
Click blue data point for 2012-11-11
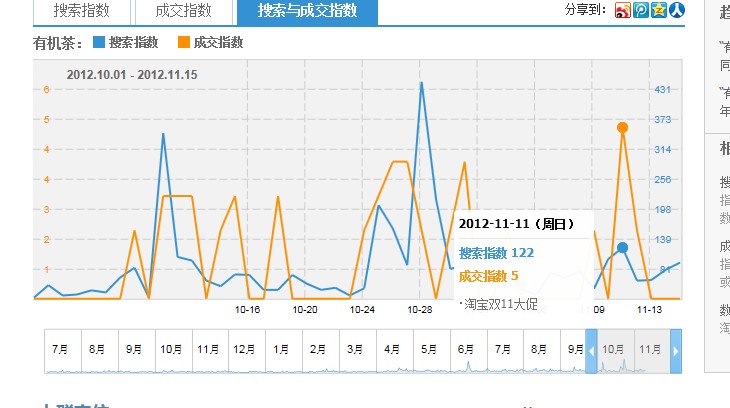click(622, 247)
